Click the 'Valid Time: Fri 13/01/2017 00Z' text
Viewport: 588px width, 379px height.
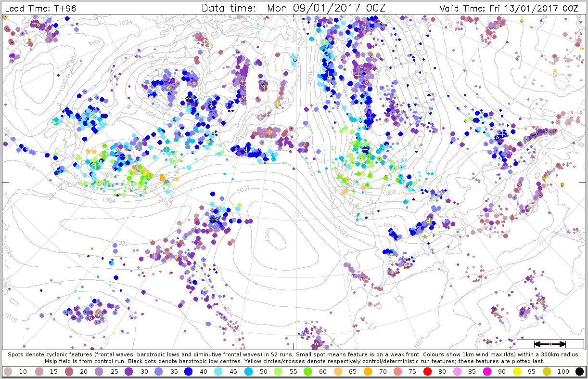click(x=509, y=8)
